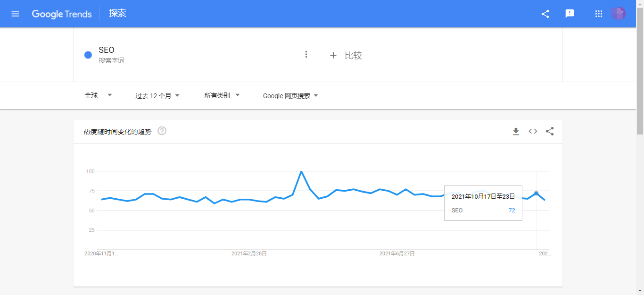Open the send feedback icon

pyautogui.click(x=570, y=14)
